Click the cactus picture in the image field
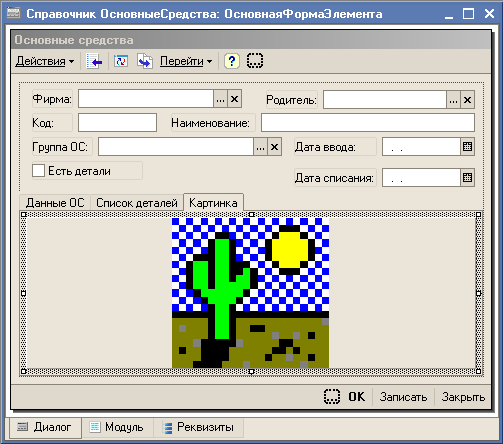Image resolution: width=503 pixels, height=444 pixels. [x=250, y=293]
